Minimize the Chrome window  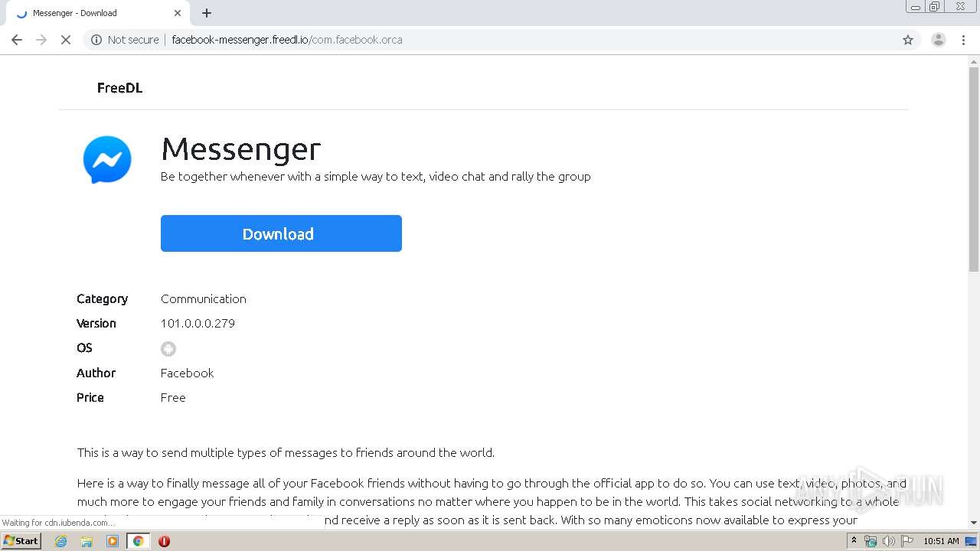915,7
